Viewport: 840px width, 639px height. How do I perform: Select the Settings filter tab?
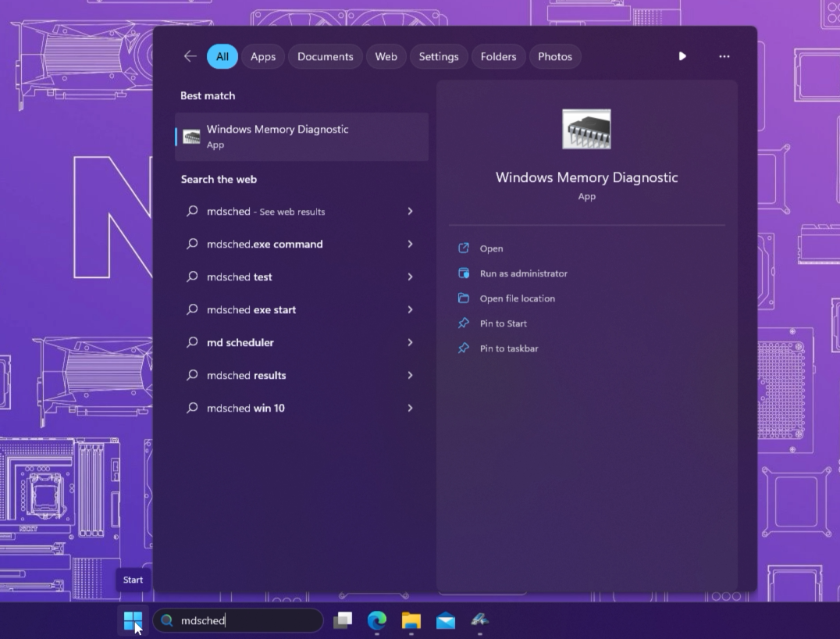[439, 56]
